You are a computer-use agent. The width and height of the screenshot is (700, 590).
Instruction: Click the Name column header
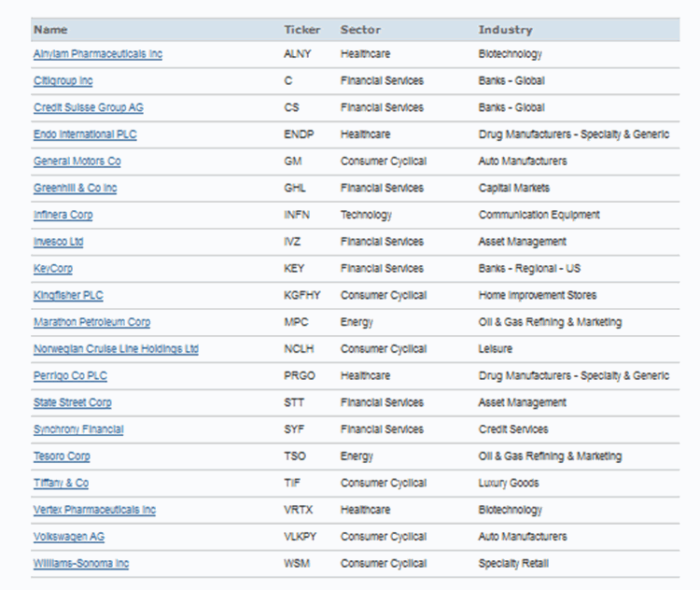(50, 30)
